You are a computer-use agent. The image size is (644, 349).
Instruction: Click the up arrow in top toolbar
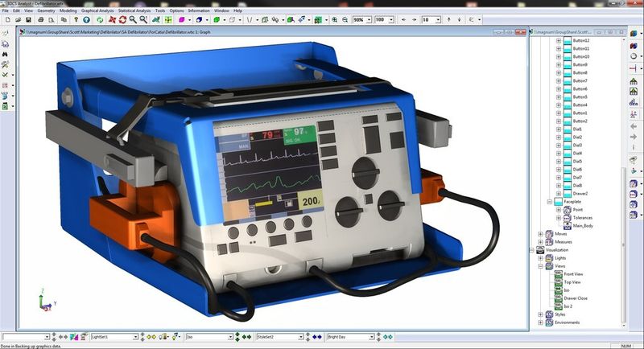[x=449, y=19]
